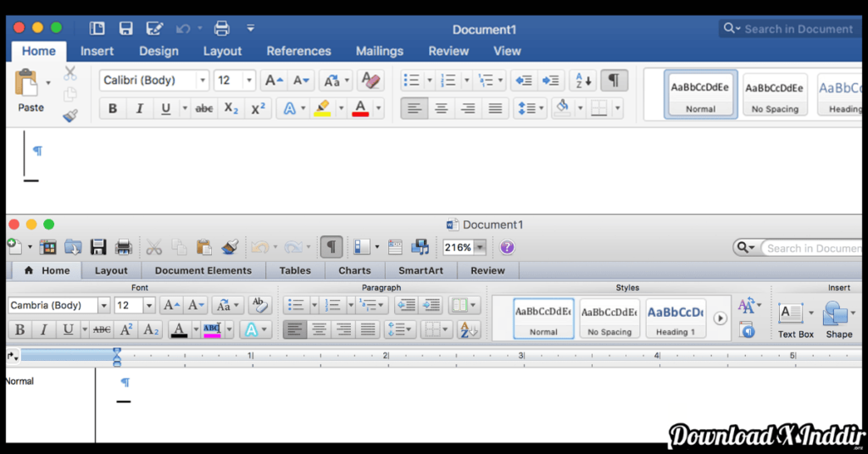Click the Paste clipboard in top ribbon
Screen dimensions: 868x454
(x=26, y=84)
